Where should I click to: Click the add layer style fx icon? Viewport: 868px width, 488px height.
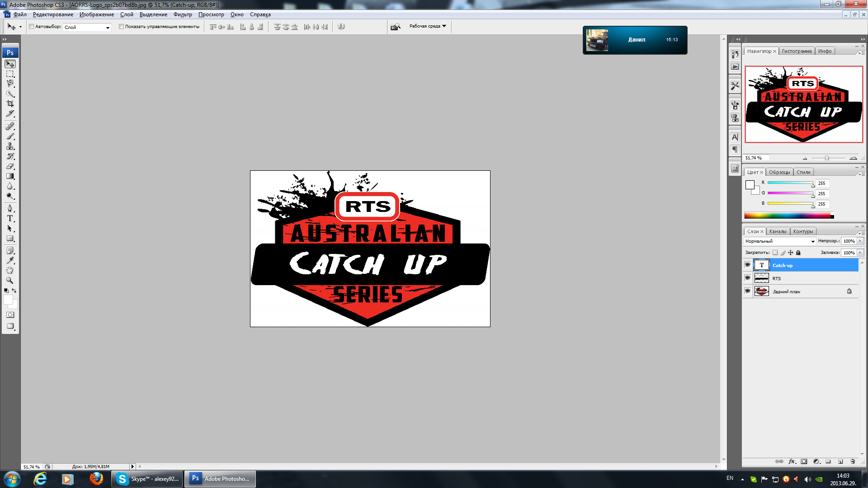(792, 461)
